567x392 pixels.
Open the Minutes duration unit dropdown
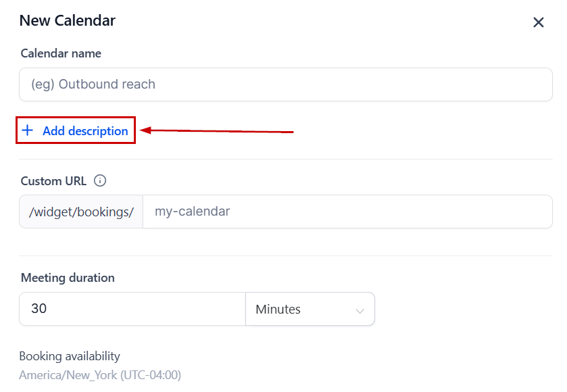click(x=310, y=309)
